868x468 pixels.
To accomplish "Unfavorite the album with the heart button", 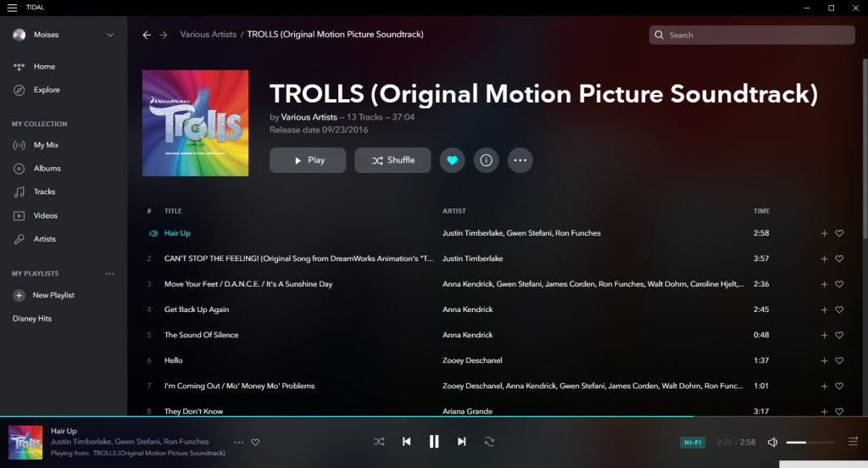I will pos(452,160).
